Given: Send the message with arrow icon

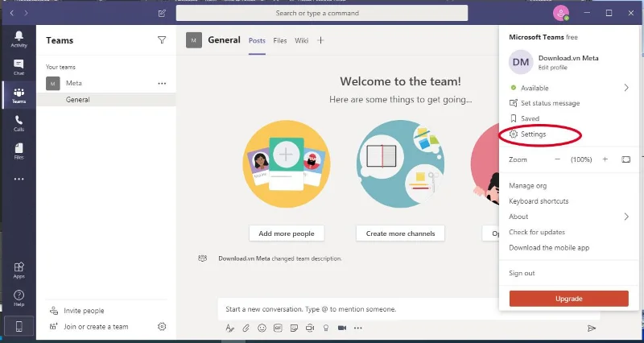Looking at the screenshot, I should pos(592,328).
